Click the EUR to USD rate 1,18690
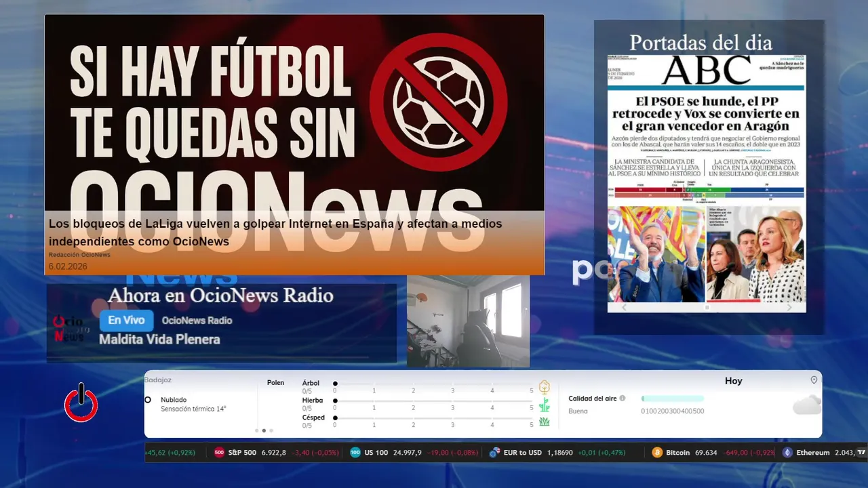Image resolution: width=868 pixels, height=488 pixels. 560,453
